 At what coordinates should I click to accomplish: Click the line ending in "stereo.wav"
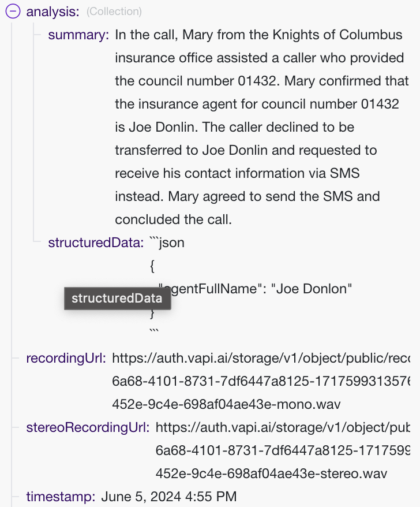coord(271,474)
